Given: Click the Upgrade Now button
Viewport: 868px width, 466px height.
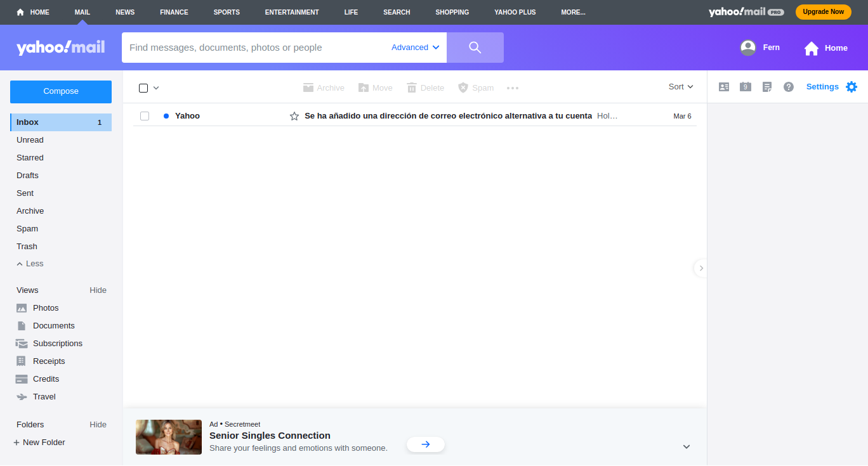Looking at the screenshot, I should pyautogui.click(x=823, y=12).
